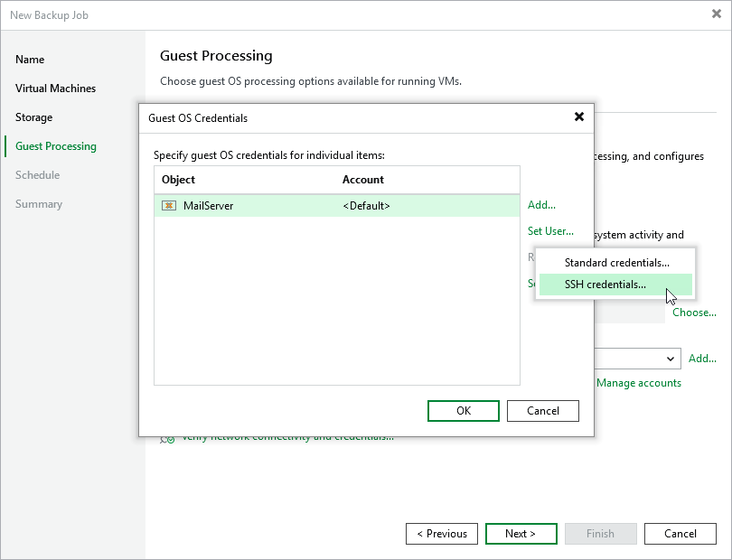Viewport: 732px width, 560px height.
Task: Select the Schedule step in the sidebar
Action: (x=37, y=175)
